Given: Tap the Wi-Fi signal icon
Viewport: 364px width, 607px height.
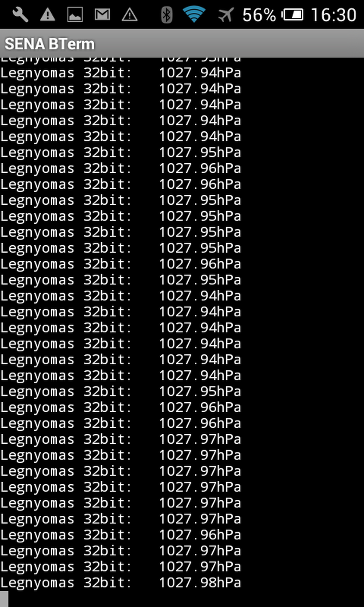Looking at the screenshot, I should pos(194,15).
